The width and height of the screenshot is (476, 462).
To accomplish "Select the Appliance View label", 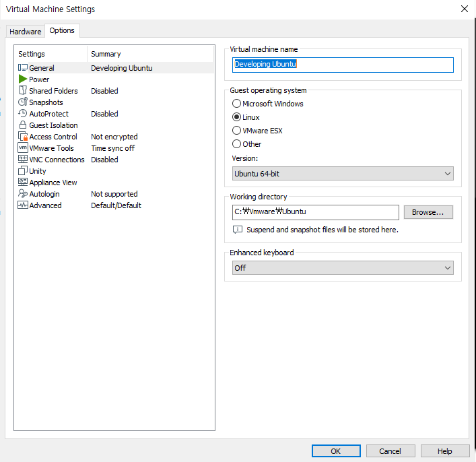I will tap(53, 183).
